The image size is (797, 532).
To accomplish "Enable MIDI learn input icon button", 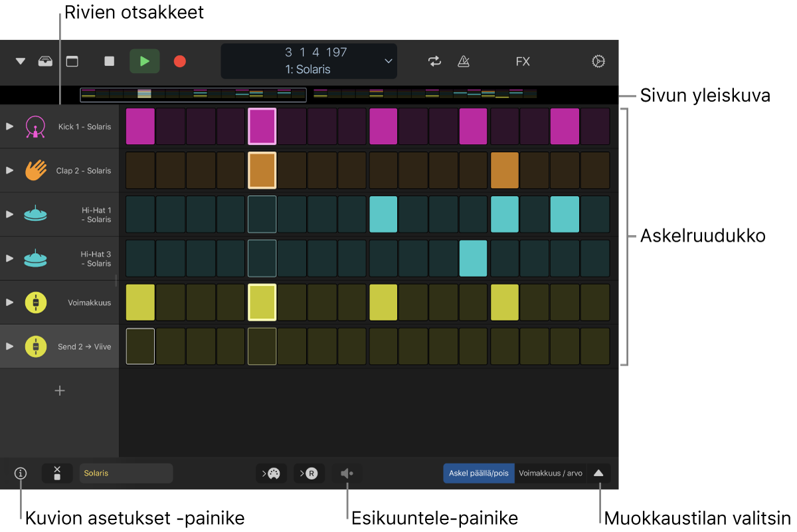I will 272,473.
